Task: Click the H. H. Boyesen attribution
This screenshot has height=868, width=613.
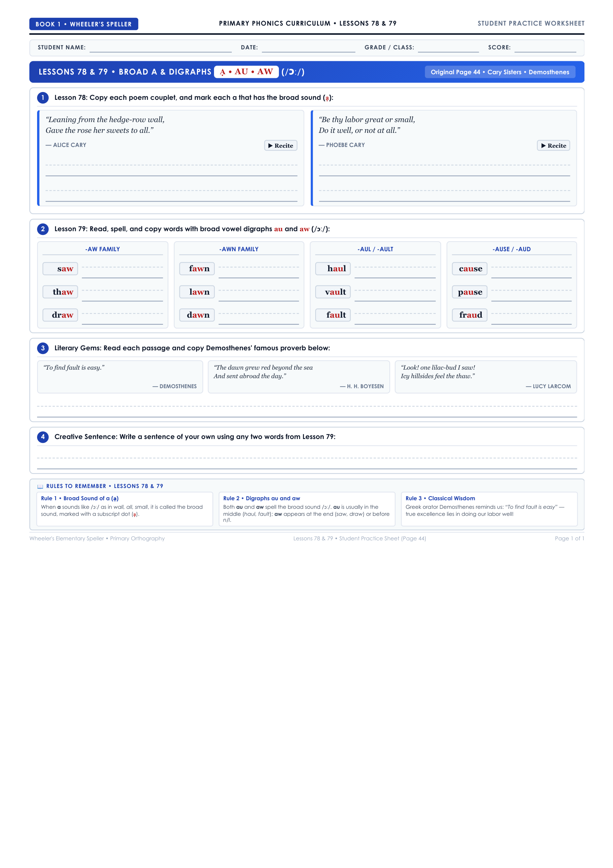Action: click(362, 386)
